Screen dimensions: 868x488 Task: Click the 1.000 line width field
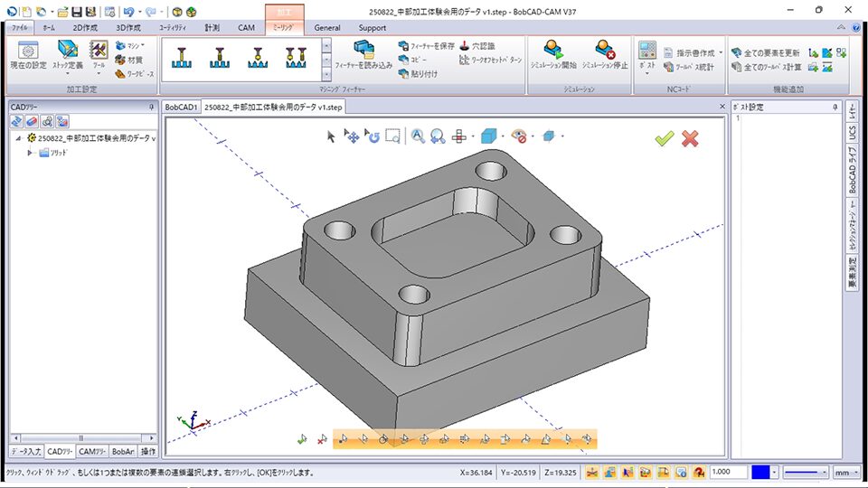tap(729, 472)
